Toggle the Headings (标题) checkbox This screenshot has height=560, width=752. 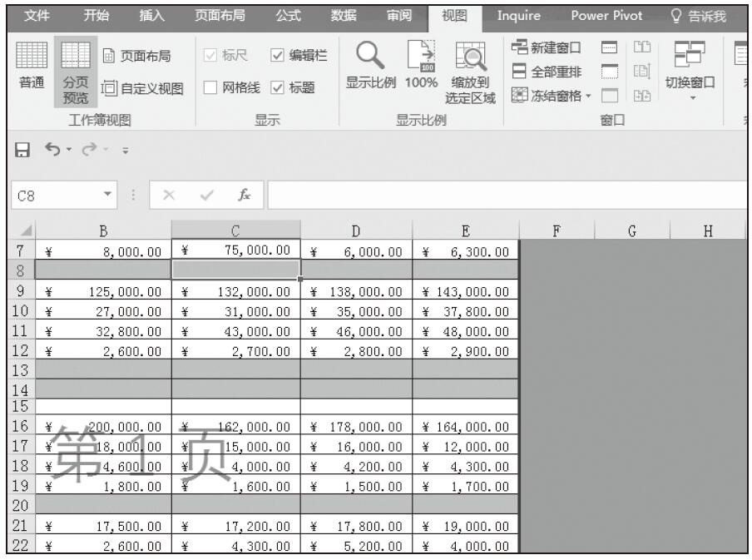point(277,87)
